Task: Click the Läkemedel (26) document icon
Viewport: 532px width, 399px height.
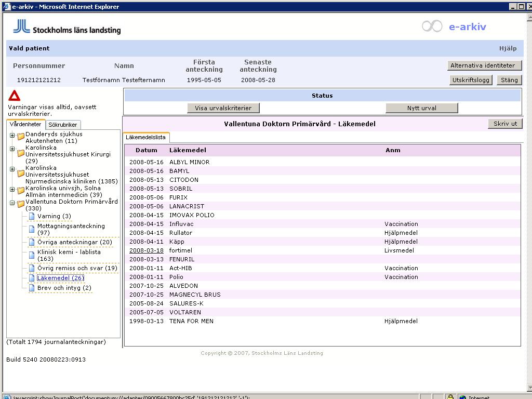Action: point(32,278)
